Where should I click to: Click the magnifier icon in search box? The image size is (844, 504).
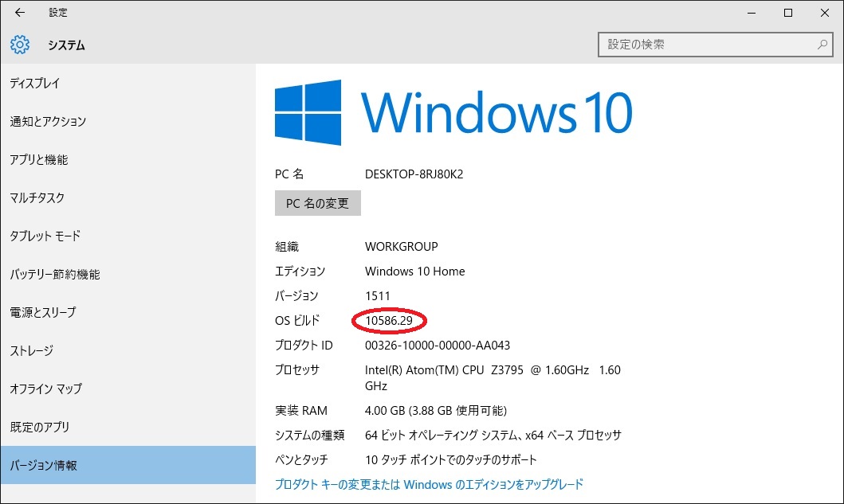pyautogui.click(x=822, y=45)
